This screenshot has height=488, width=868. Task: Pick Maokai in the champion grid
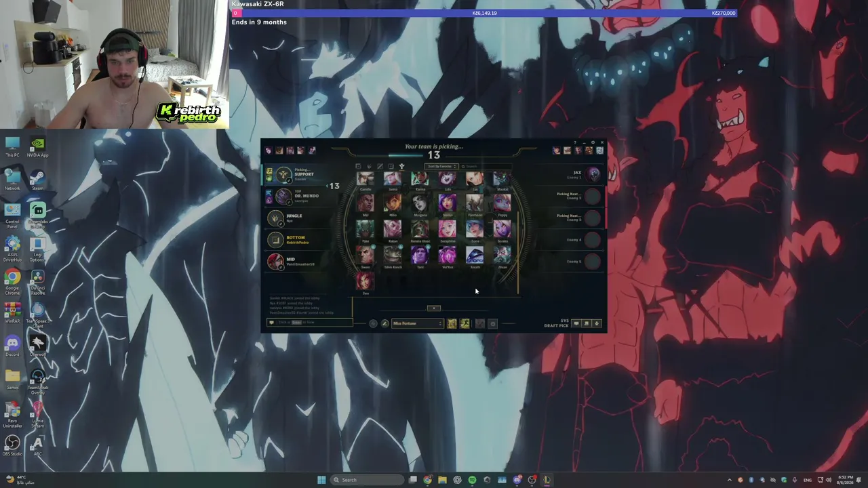[x=502, y=178]
